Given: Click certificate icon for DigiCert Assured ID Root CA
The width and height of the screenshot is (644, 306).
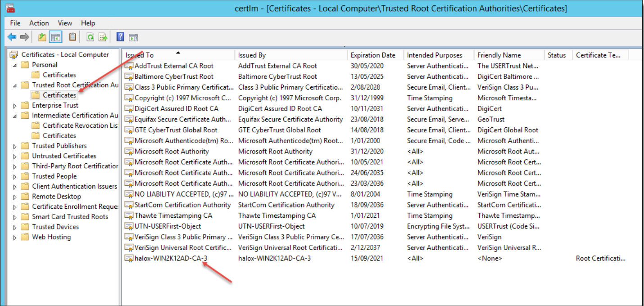Looking at the screenshot, I should pos(129,109).
